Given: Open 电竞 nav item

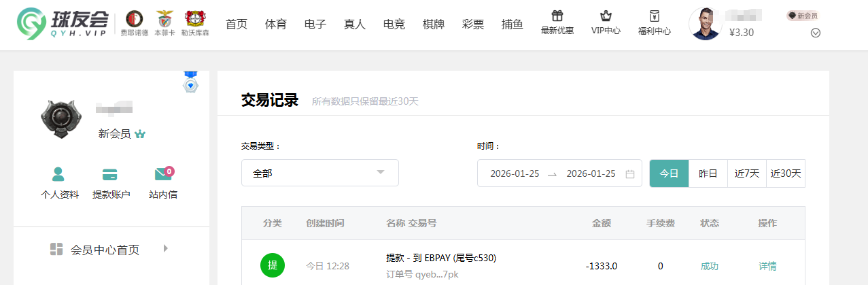Looking at the screenshot, I should tap(394, 24).
